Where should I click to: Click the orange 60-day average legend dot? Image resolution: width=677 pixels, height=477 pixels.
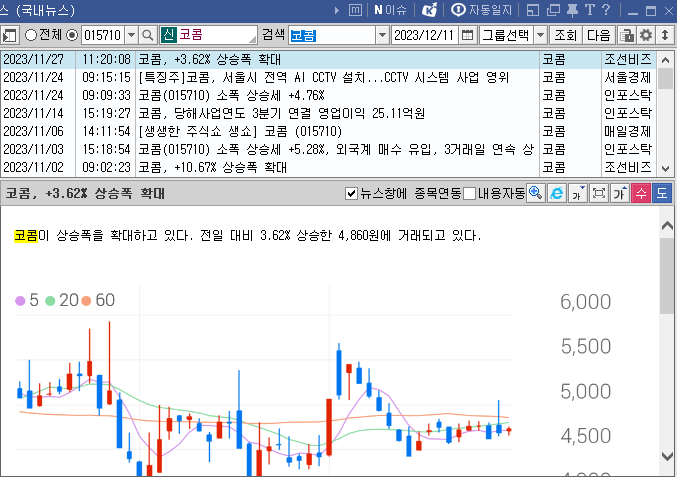click(x=86, y=300)
